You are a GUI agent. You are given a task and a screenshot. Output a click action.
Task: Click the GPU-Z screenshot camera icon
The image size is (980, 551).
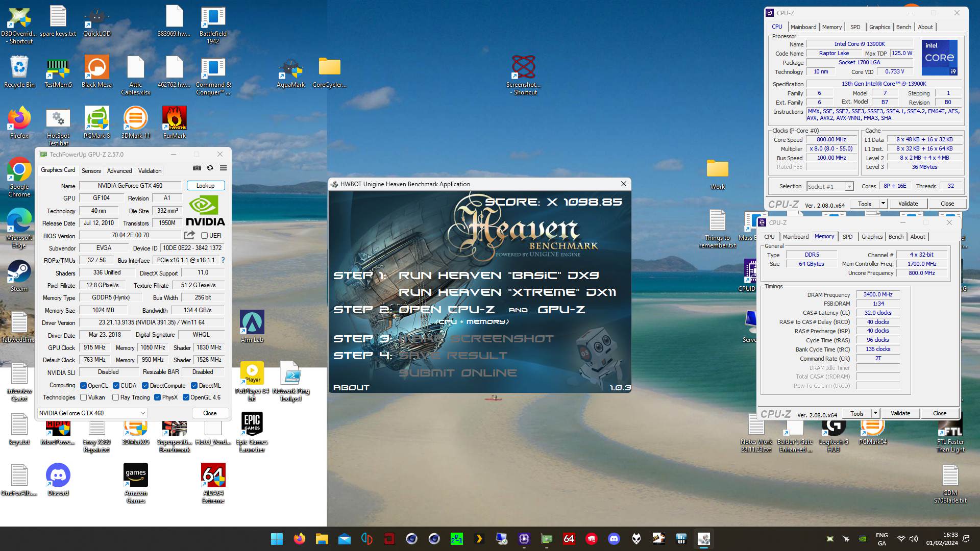click(x=197, y=168)
